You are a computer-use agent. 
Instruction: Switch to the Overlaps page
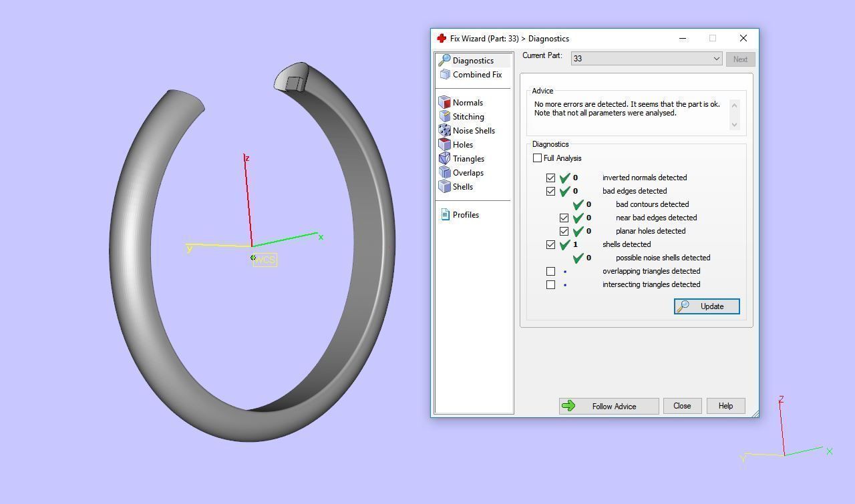(x=468, y=173)
